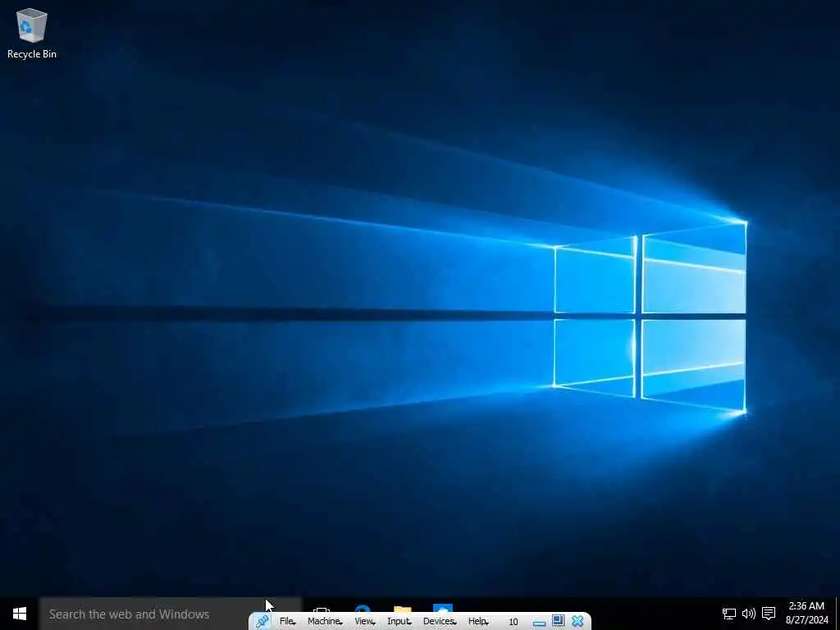Open the View menu in VirtualBox toolbar

pyautogui.click(x=364, y=622)
